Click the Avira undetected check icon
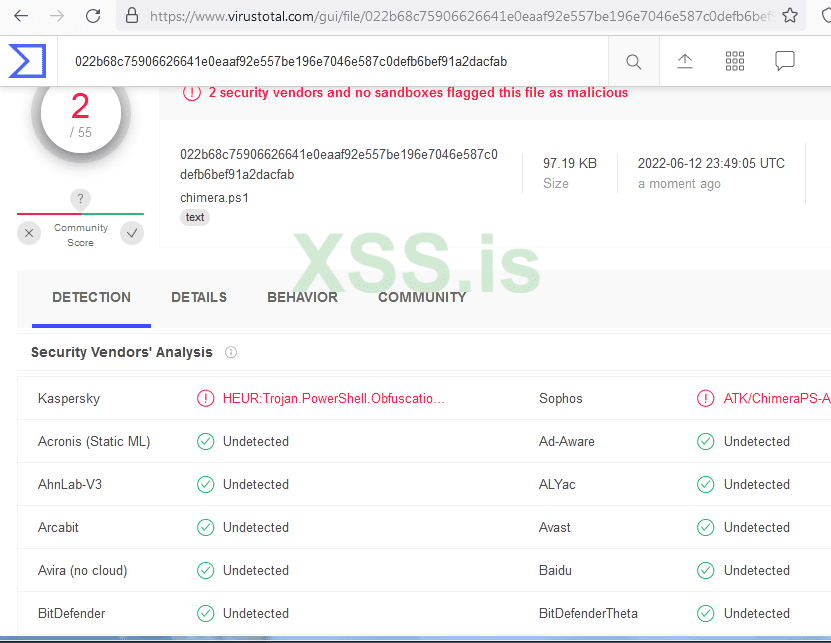The height and width of the screenshot is (643, 831). [x=206, y=570]
